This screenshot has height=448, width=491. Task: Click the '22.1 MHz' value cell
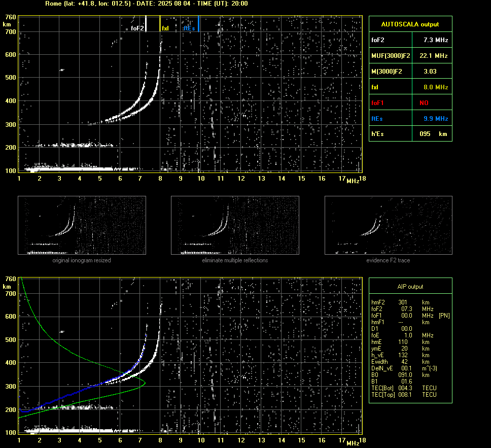click(x=432, y=56)
